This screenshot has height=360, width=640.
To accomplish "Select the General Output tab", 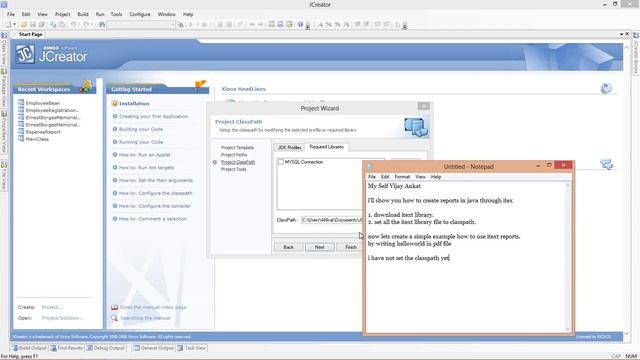I will tap(153, 348).
